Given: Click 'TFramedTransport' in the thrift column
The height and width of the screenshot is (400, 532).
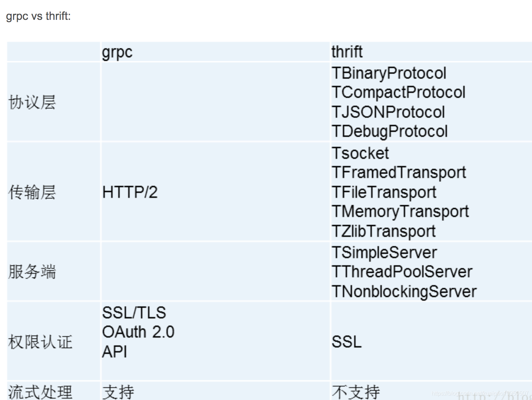Looking at the screenshot, I should click(x=399, y=173).
